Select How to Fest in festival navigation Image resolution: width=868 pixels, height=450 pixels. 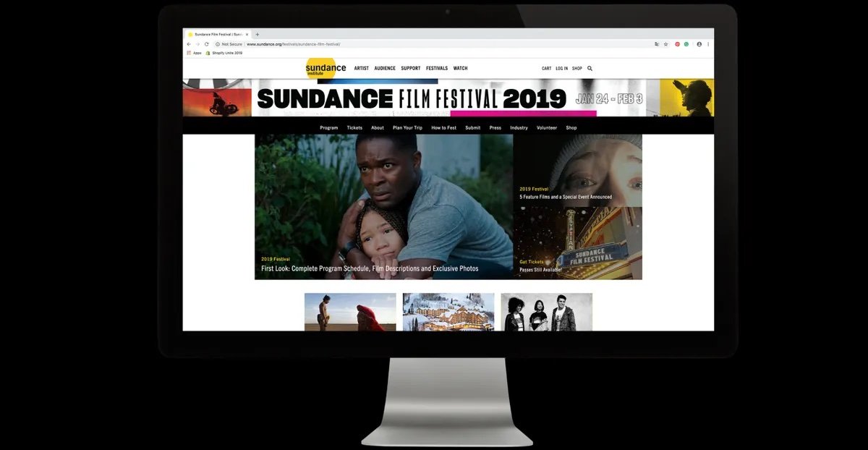click(x=444, y=128)
